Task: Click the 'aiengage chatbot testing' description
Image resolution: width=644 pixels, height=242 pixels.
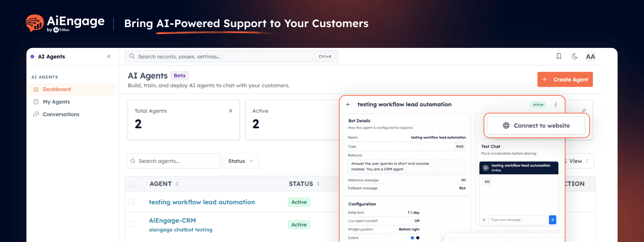Action: point(180,230)
